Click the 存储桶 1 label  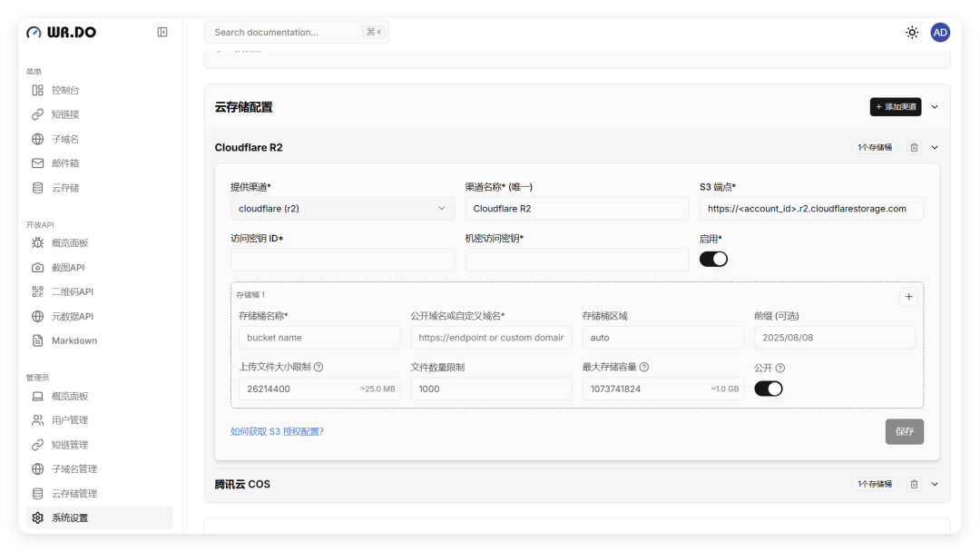[250, 294]
